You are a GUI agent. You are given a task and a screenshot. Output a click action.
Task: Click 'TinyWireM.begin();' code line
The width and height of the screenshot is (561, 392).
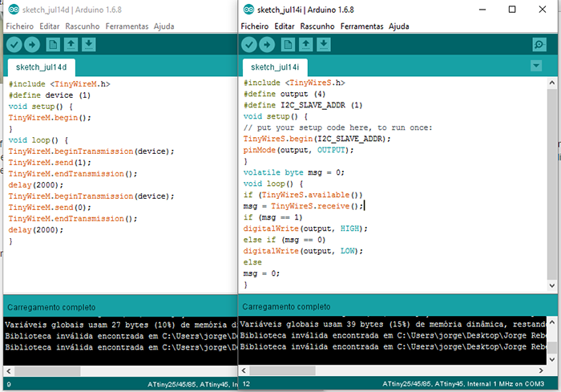[50, 118]
